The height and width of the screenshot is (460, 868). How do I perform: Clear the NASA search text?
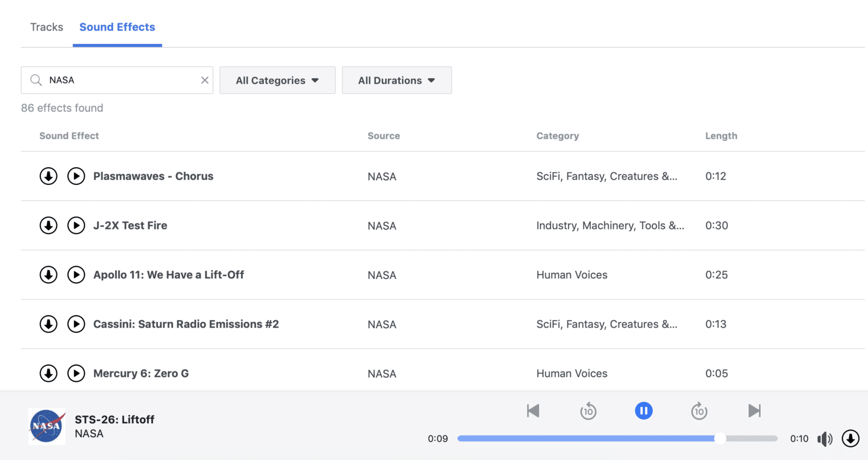[x=205, y=80]
